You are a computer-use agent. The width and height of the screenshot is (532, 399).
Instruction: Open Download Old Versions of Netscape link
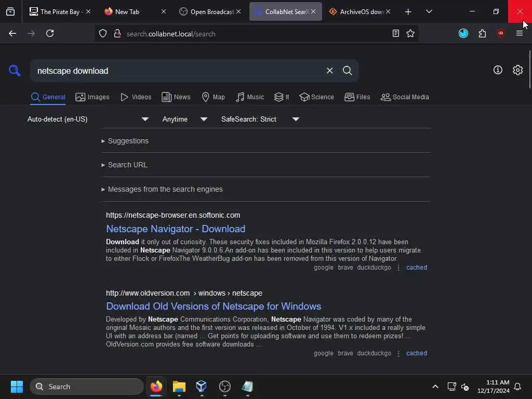click(214, 306)
